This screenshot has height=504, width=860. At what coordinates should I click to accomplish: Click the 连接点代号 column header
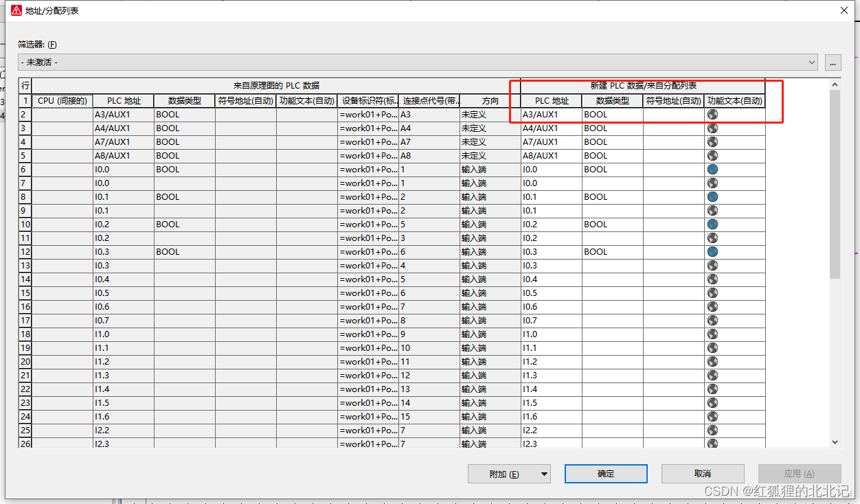[x=429, y=101]
